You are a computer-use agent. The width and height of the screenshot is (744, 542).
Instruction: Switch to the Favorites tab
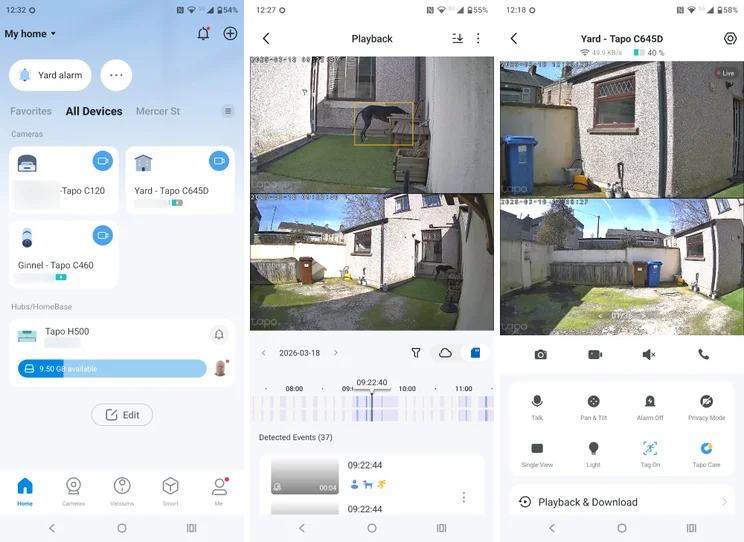coord(31,111)
